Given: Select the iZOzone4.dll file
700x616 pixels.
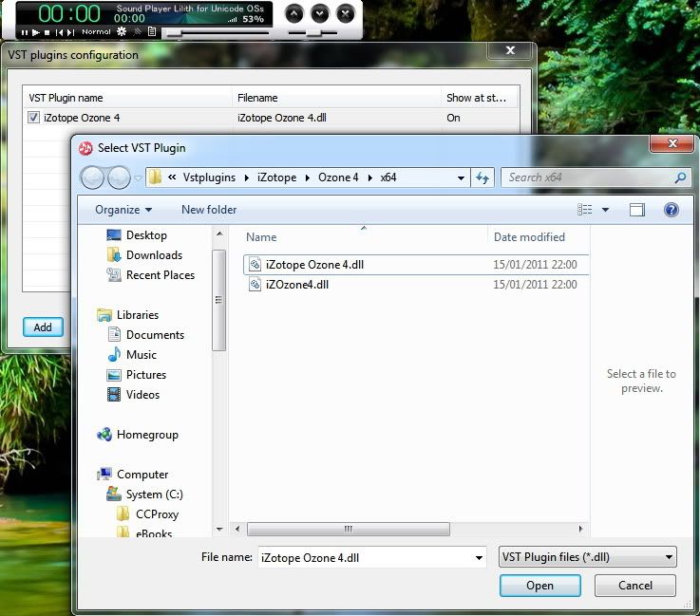Looking at the screenshot, I should (415, 285).
